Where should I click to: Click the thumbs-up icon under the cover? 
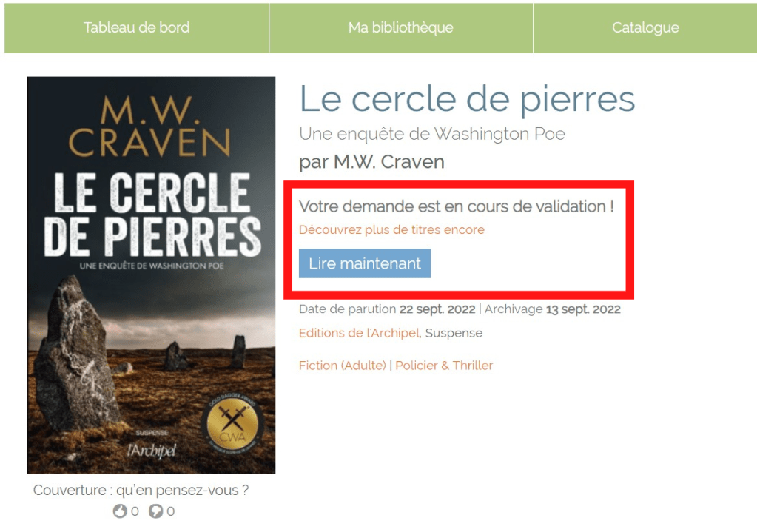[120, 511]
